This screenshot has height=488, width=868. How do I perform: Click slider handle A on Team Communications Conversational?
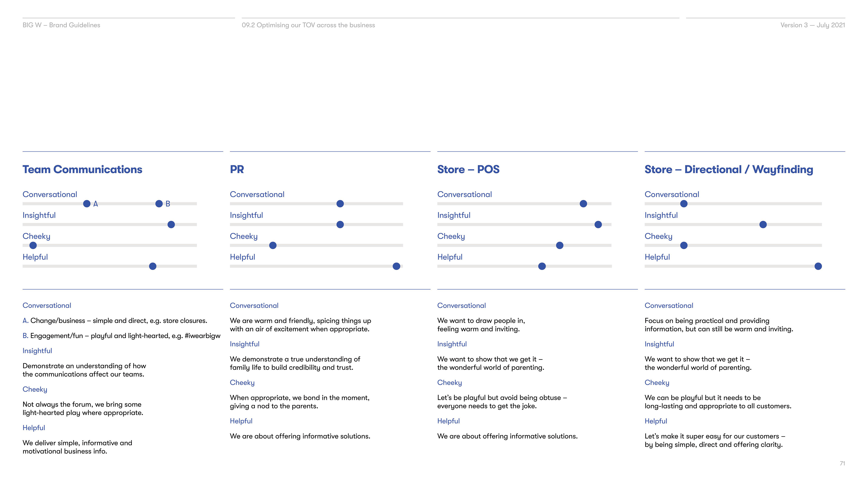click(87, 204)
